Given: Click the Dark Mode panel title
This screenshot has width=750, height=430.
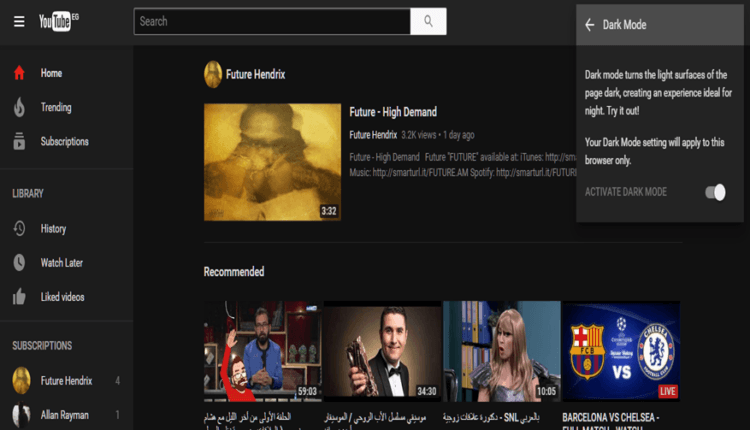Looking at the screenshot, I should point(624,25).
